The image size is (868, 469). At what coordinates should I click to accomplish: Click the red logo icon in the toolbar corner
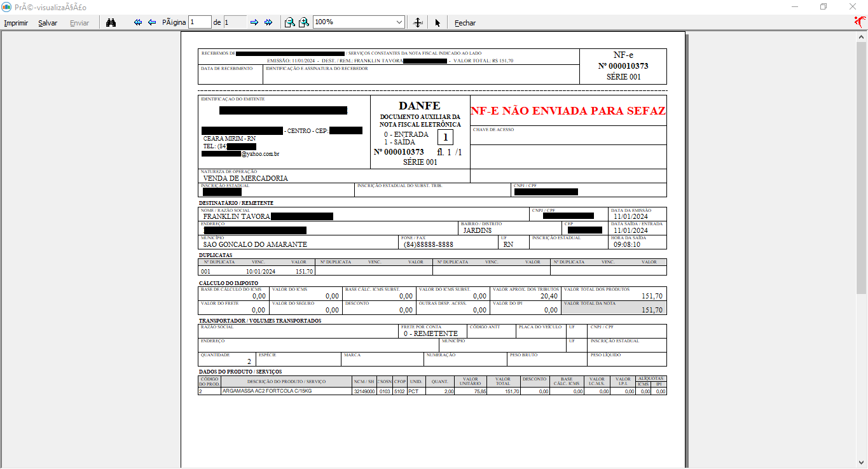point(860,22)
